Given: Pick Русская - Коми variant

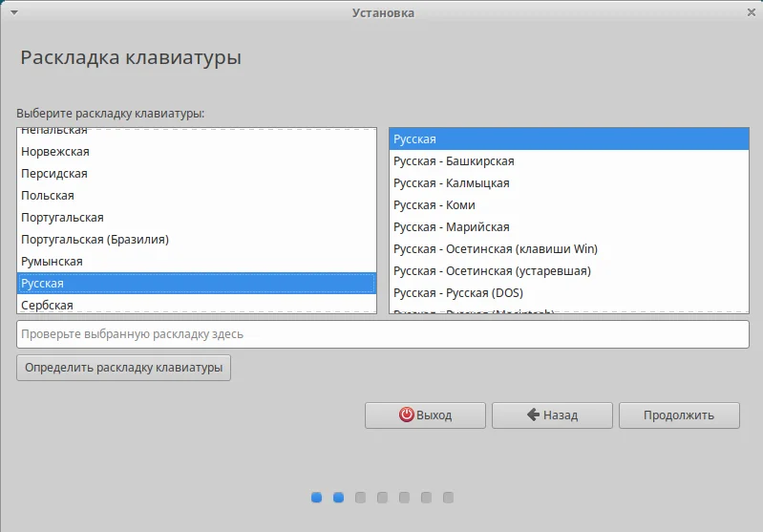Looking at the screenshot, I should pos(569,205).
